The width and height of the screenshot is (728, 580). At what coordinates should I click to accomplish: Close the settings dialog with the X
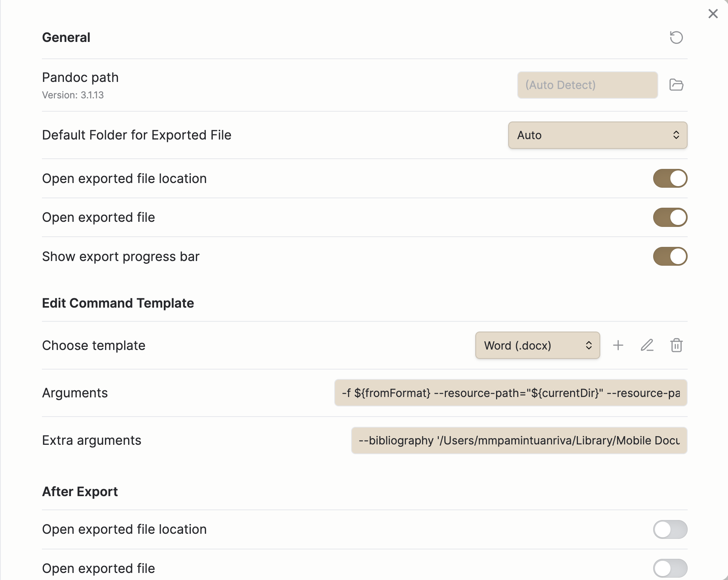click(713, 14)
